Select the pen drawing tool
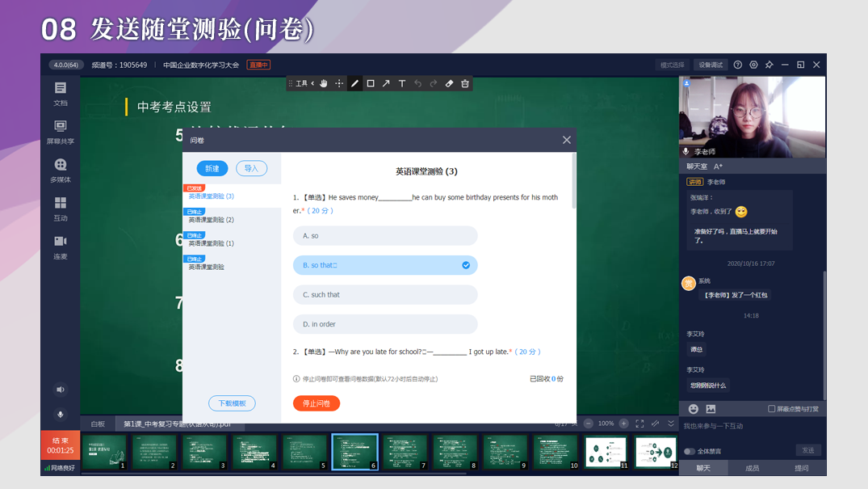This screenshot has width=868, height=489. pyautogui.click(x=354, y=83)
